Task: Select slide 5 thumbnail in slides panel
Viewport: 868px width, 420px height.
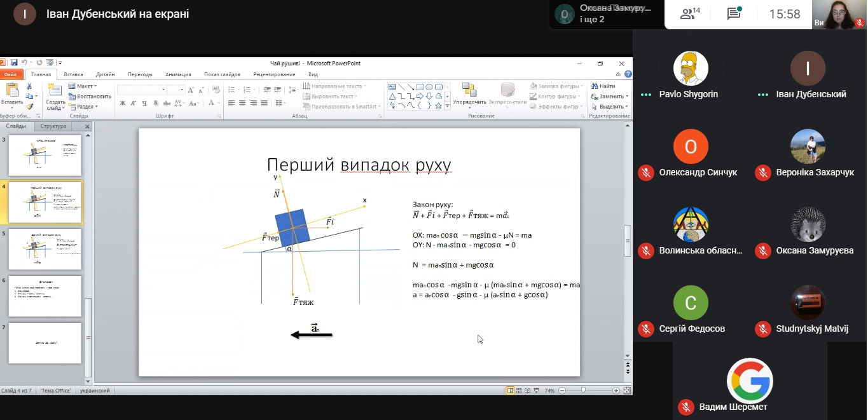Action: coord(45,249)
